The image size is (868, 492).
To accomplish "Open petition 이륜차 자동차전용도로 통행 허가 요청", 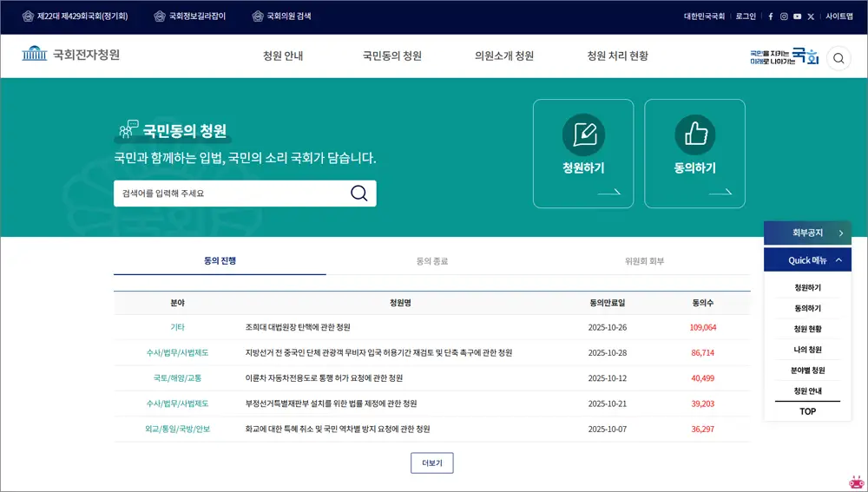I will click(324, 378).
